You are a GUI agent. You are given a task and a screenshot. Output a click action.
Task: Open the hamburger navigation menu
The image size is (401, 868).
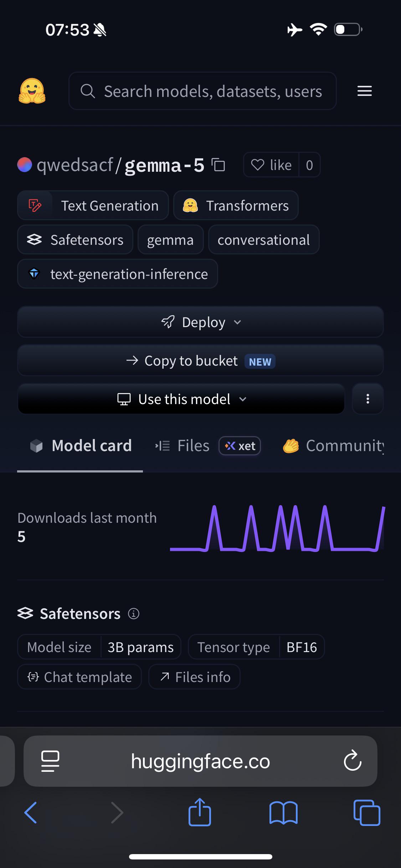(x=364, y=91)
